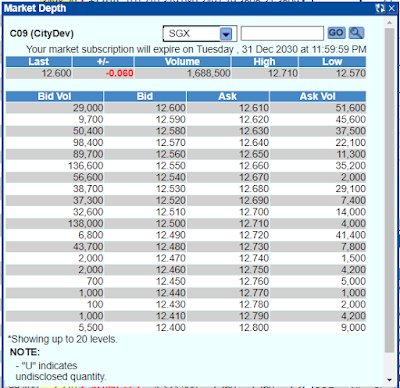Select ask price 12.610
The height and width of the screenshot is (388, 400).
254,108
